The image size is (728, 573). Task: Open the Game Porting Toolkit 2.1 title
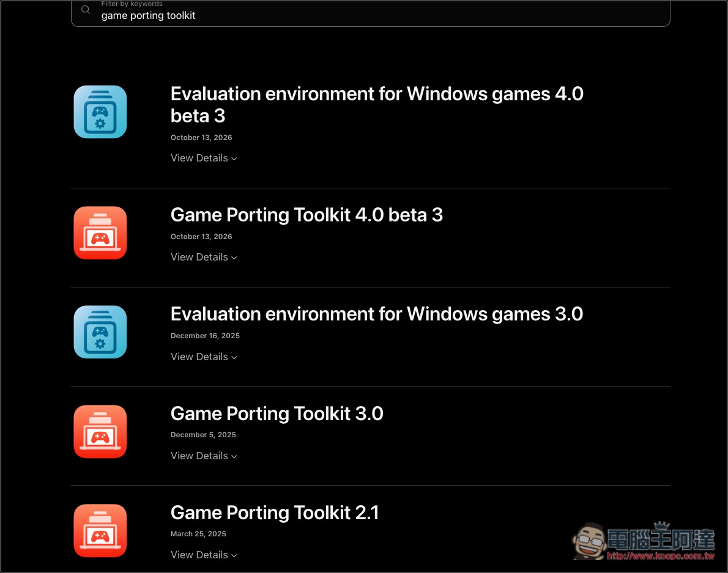click(275, 513)
